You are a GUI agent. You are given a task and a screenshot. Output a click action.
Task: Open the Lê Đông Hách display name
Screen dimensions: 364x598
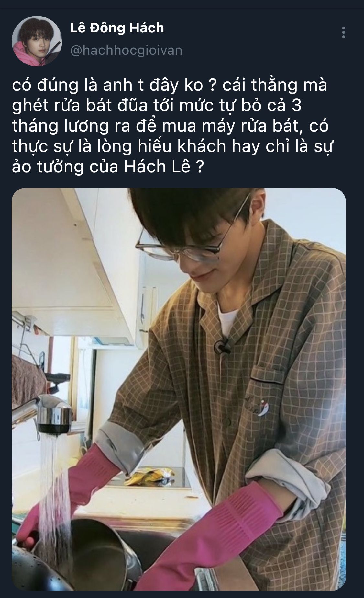pos(117,28)
